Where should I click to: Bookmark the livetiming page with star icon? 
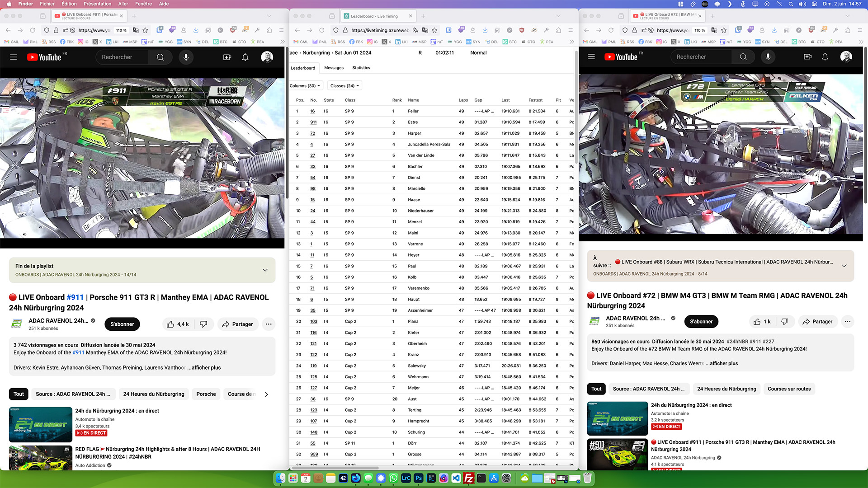point(434,30)
